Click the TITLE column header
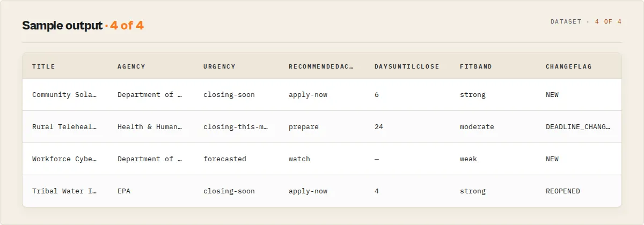Screen dimensions: 644x225 pyautogui.click(x=43, y=66)
